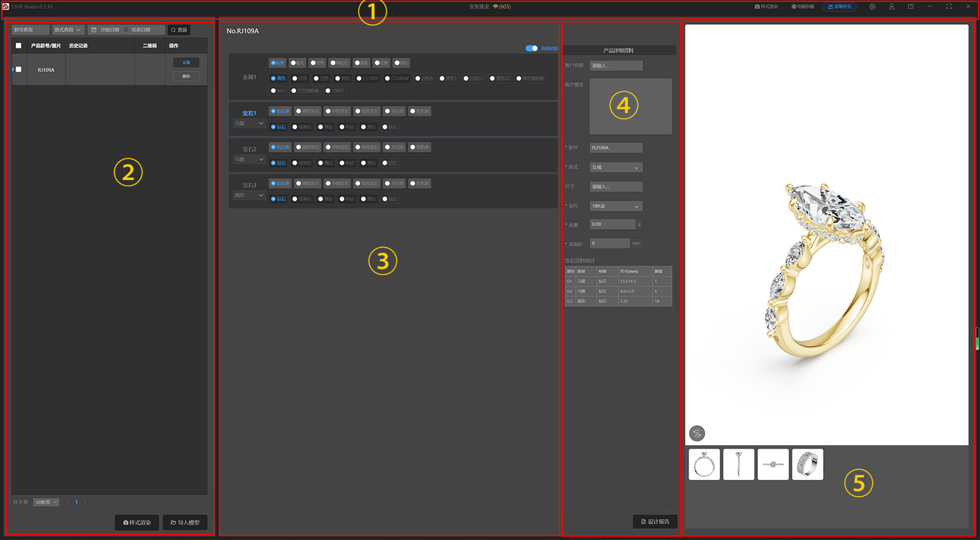The width and height of the screenshot is (980, 540).
Task: Click 导入模型 import model button
Action: point(185,522)
